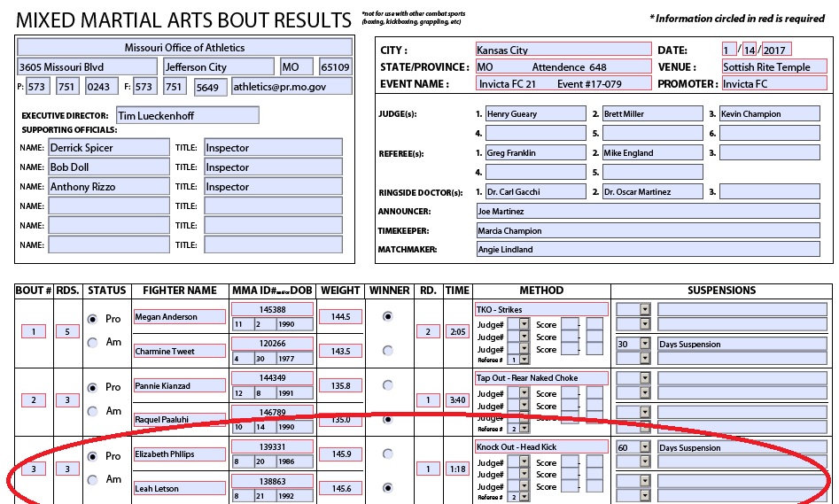Click MMA ID field 139331
The width and height of the screenshot is (839, 504).
(x=272, y=446)
